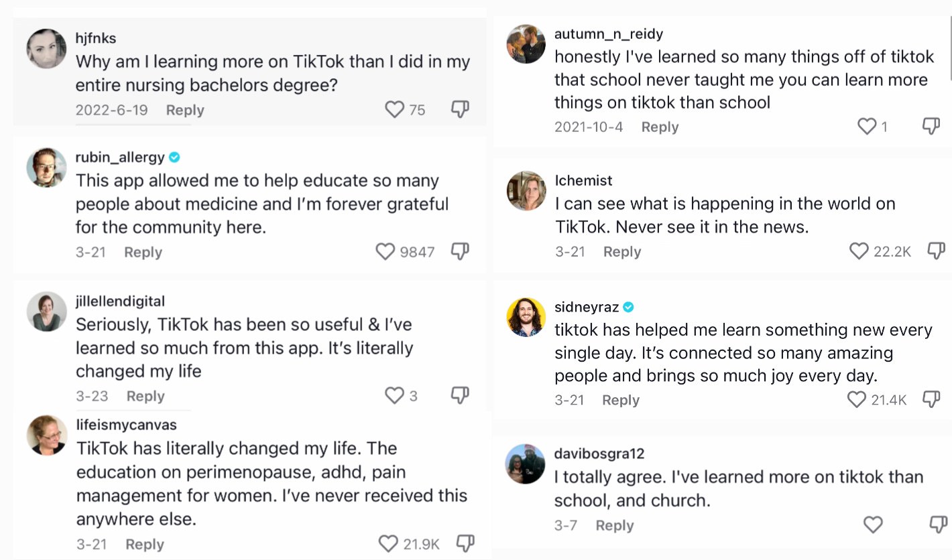952x560 pixels.
Task: Toggle like on jillellendigital's comment
Action: (x=395, y=396)
